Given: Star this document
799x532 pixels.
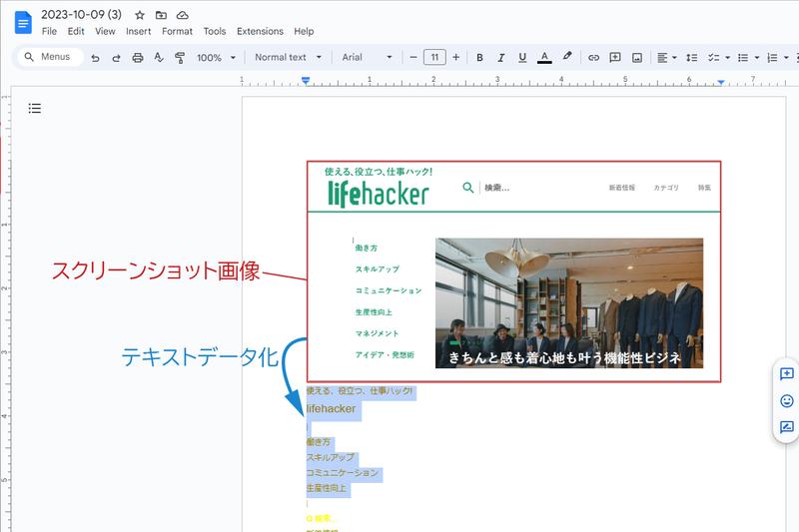Looking at the screenshot, I should 140,16.
